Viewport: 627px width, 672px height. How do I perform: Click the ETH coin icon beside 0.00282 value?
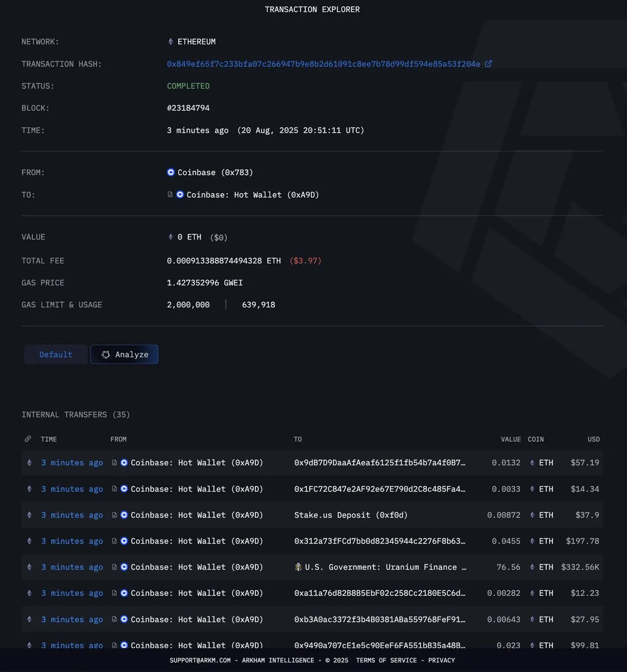(x=532, y=593)
